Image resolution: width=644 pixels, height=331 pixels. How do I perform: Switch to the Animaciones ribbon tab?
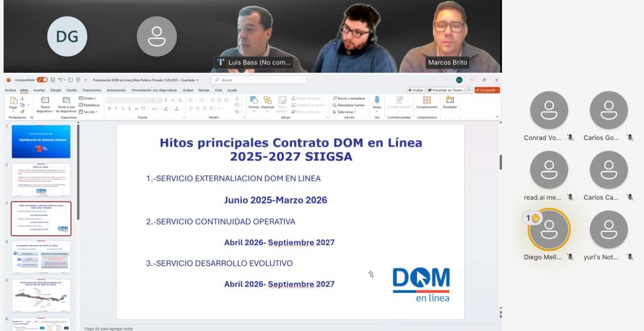(x=116, y=90)
